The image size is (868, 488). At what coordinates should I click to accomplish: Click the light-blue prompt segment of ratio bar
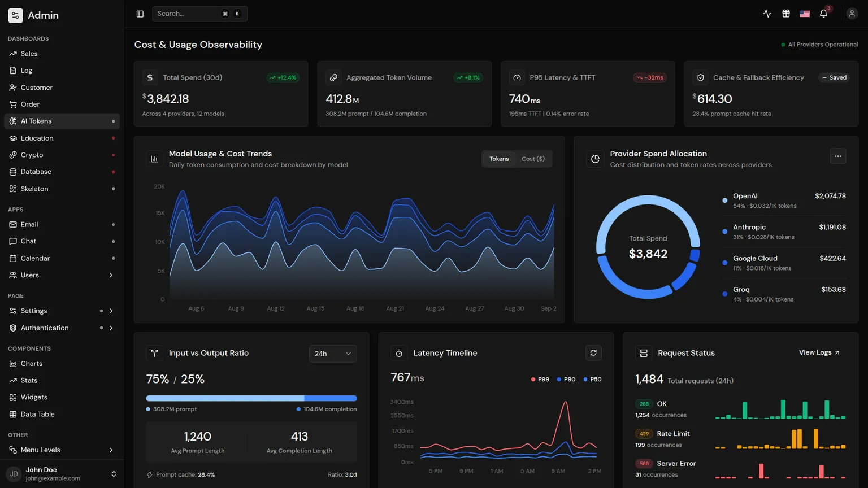pos(225,398)
